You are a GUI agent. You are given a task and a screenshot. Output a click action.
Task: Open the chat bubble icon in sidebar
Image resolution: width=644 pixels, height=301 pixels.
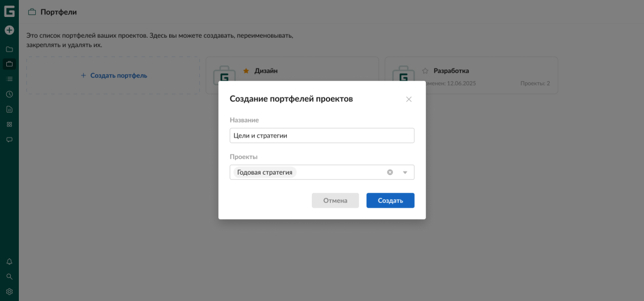(x=9, y=140)
